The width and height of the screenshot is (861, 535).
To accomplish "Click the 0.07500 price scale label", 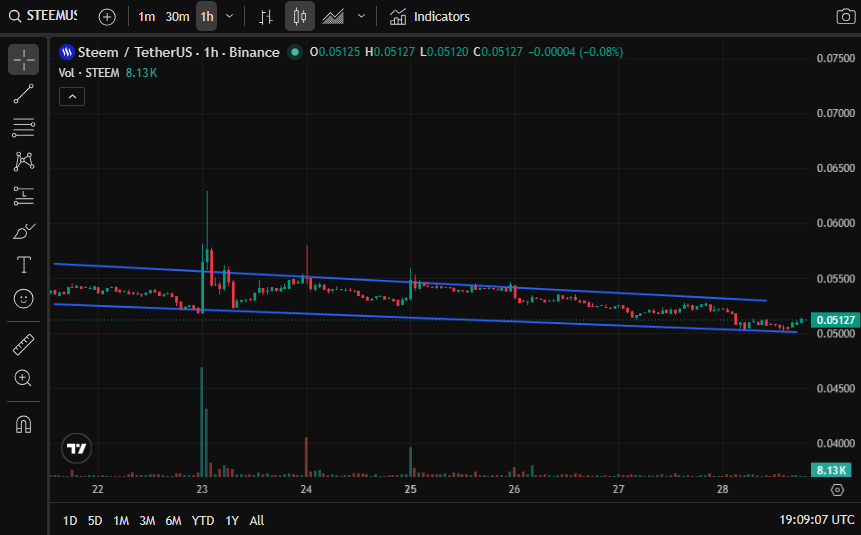I will click(x=835, y=58).
